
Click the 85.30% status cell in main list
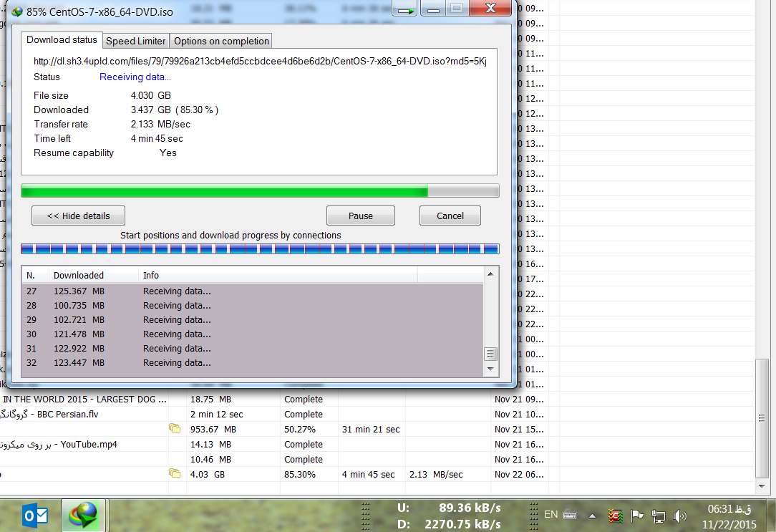click(x=300, y=474)
